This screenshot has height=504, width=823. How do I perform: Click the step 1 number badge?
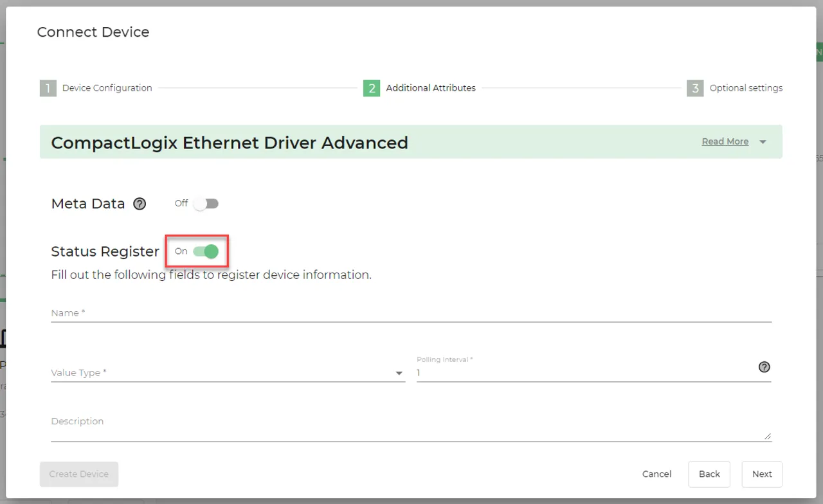(x=48, y=88)
